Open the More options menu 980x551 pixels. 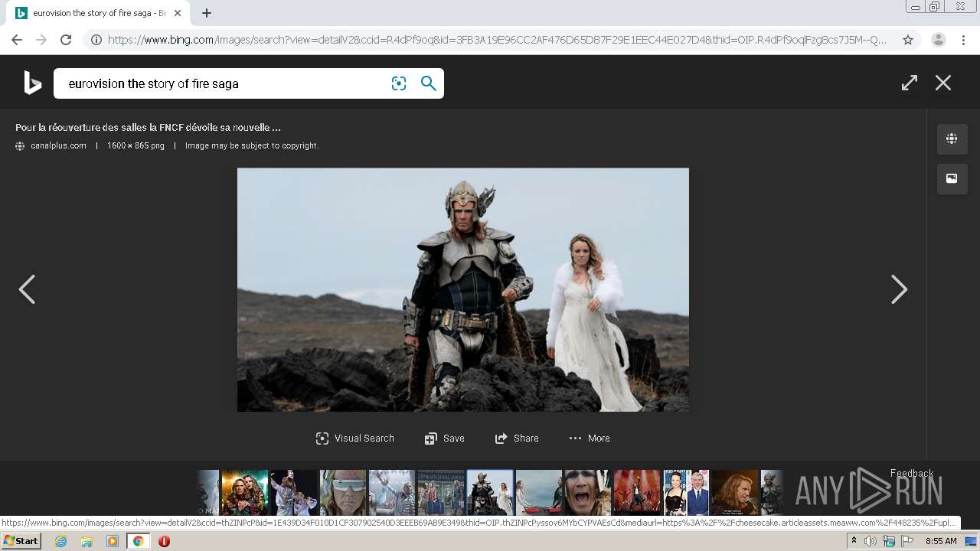[x=590, y=439]
